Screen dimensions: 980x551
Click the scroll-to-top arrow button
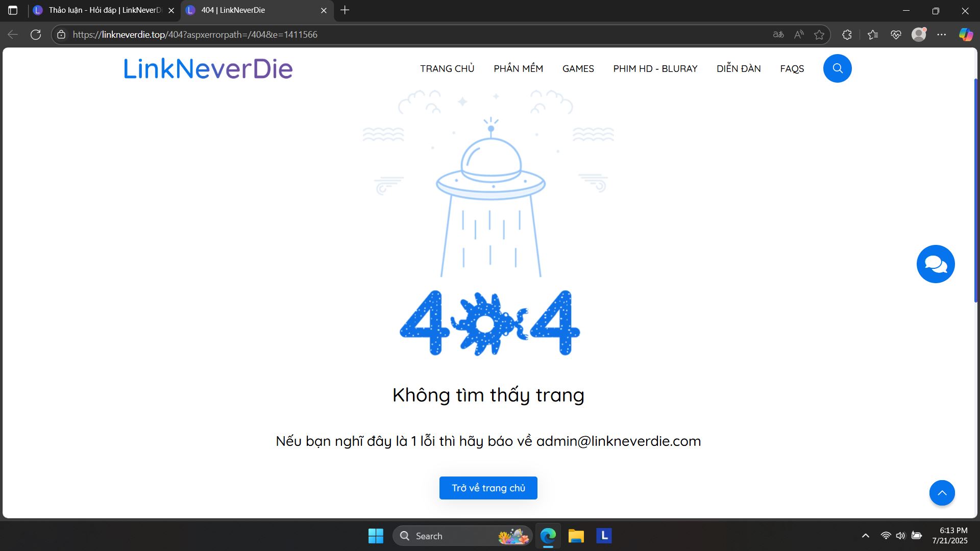[x=942, y=493]
